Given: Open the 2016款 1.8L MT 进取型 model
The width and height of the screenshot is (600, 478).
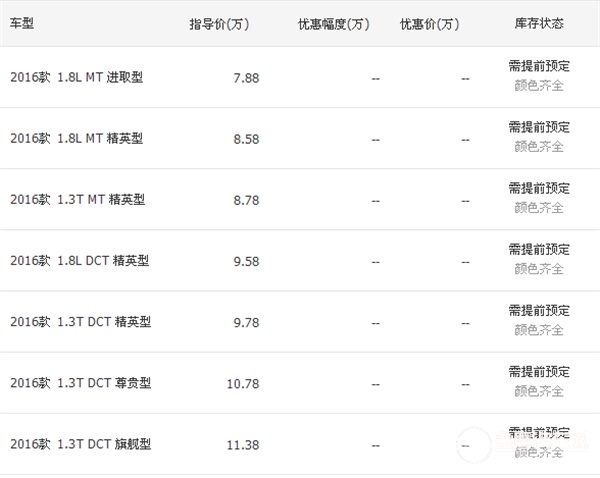Looking at the screenshot, I should tap(76, 77).
